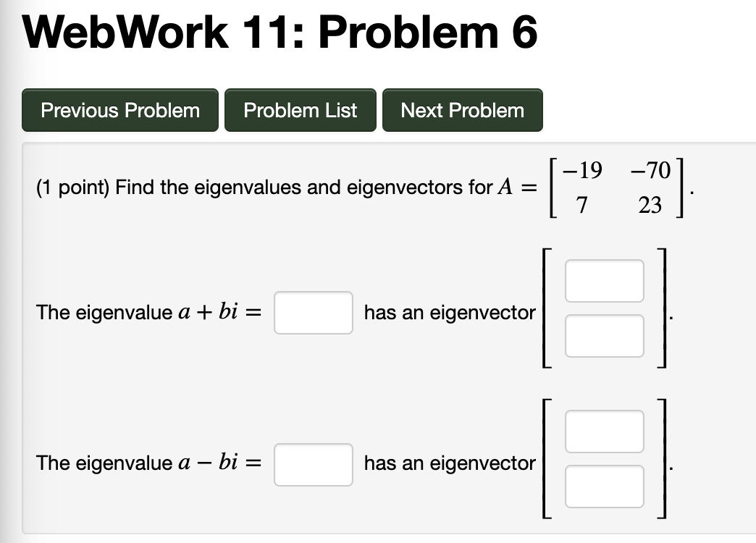The width and height of the screenshot is (756, 543).
Task: Click the WebWork 11: Problem 6 heading
Action: point(279,31)
